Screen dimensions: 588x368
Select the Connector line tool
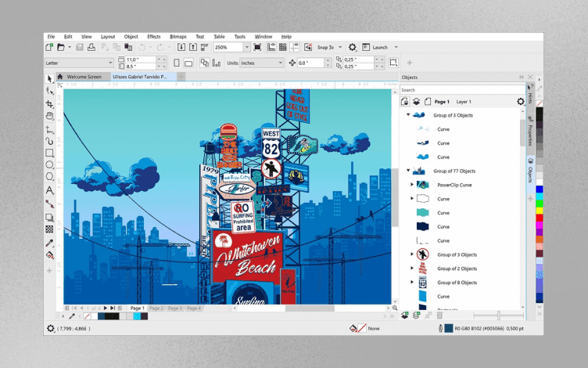49,204
